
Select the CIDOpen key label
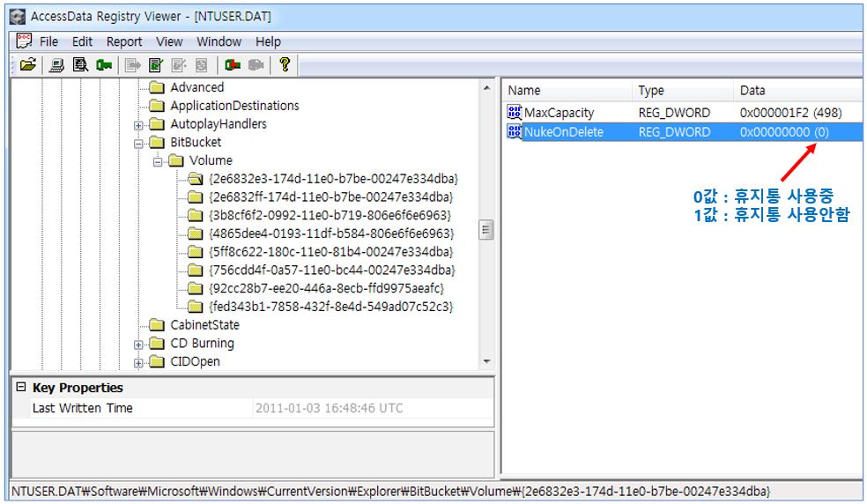195,361
